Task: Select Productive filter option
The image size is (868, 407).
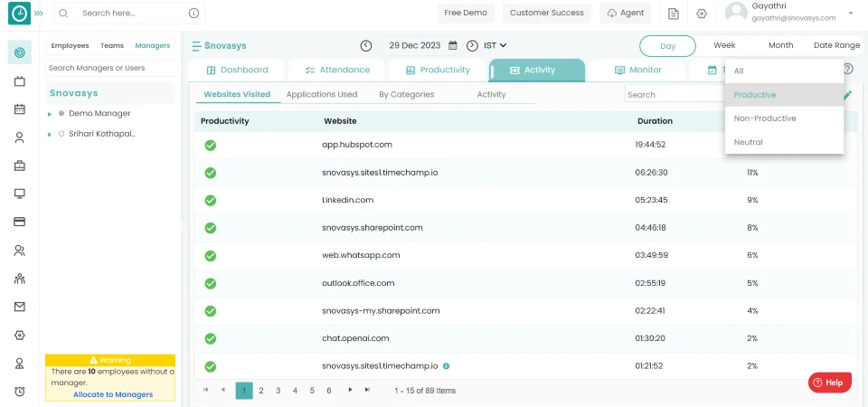Action: (x=785, y=95)
